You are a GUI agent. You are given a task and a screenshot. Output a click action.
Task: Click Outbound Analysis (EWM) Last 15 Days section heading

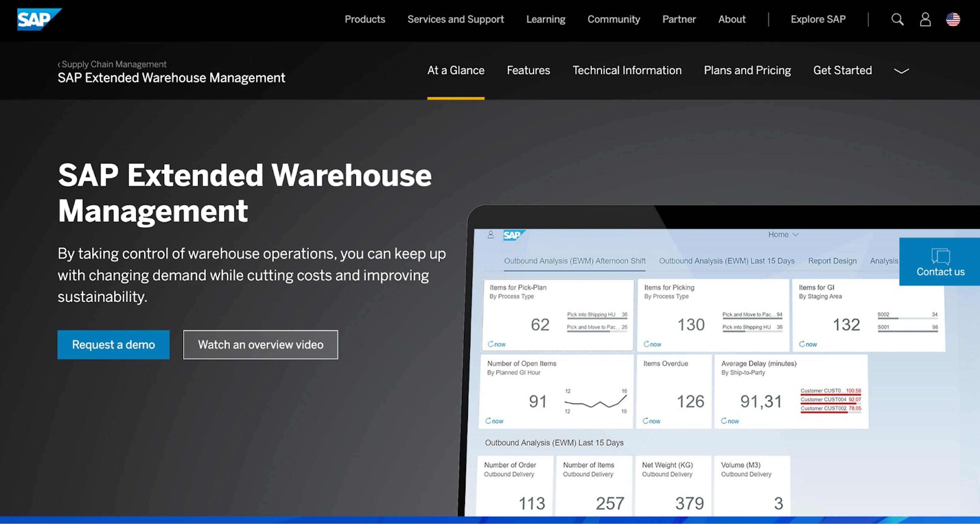554,443
